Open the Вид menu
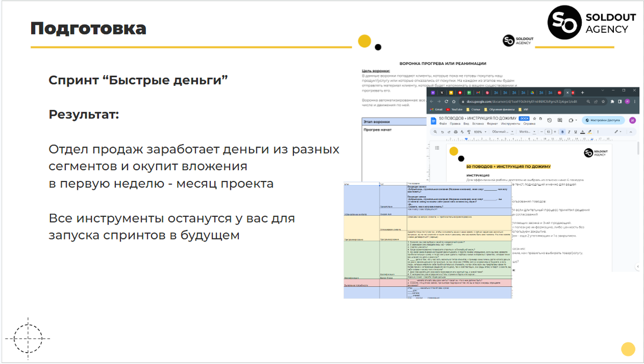 pyautogui.click(x=466, y=124)
